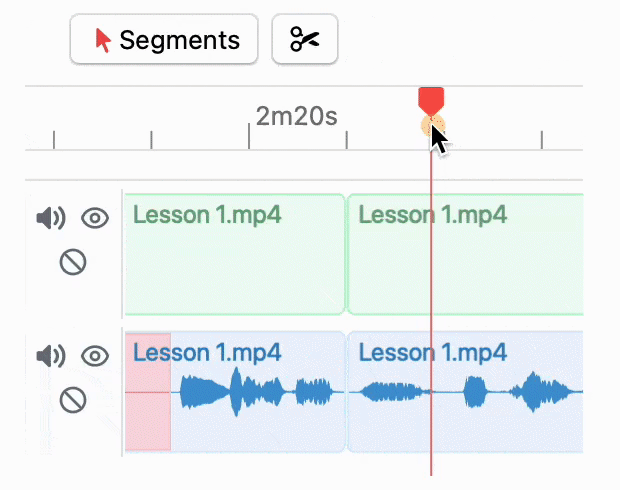620x490 pixels.
Task: Click the red arrow icon in Segments button
Action: tap(101, 40)
